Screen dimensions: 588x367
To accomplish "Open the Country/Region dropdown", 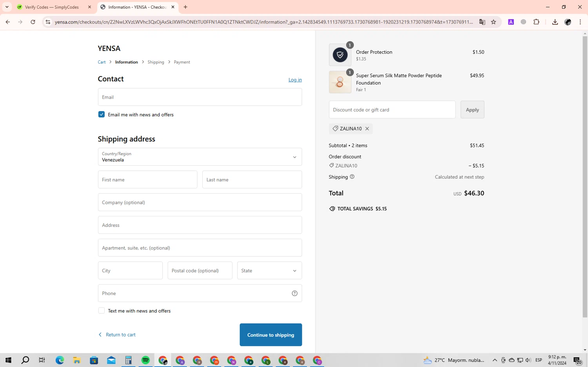I will [x=200, y=157].
